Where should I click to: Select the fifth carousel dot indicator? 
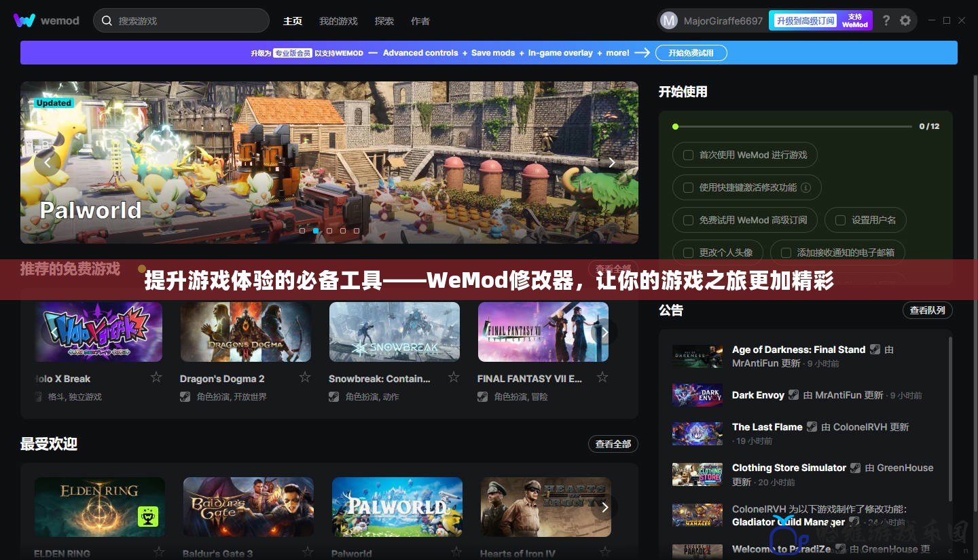click(x=357, y=231)
